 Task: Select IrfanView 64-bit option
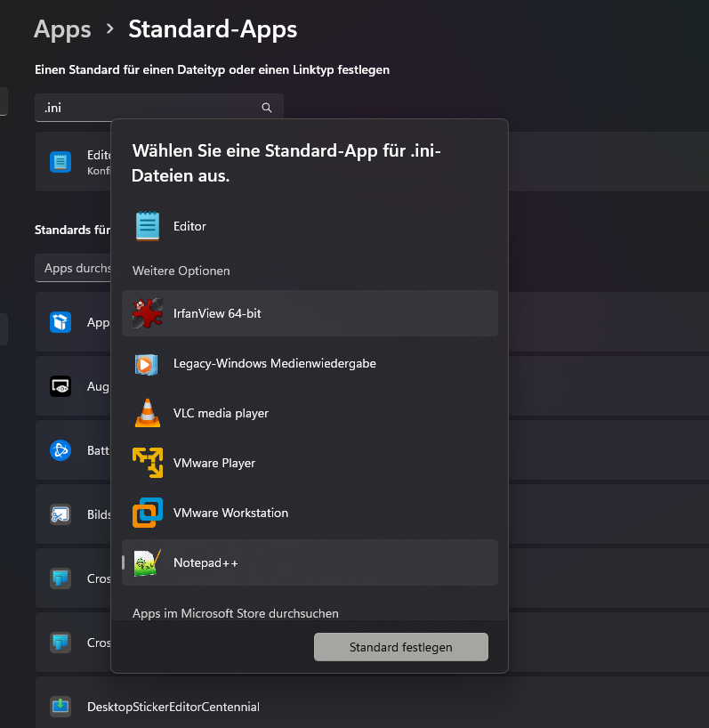(310, 313)
